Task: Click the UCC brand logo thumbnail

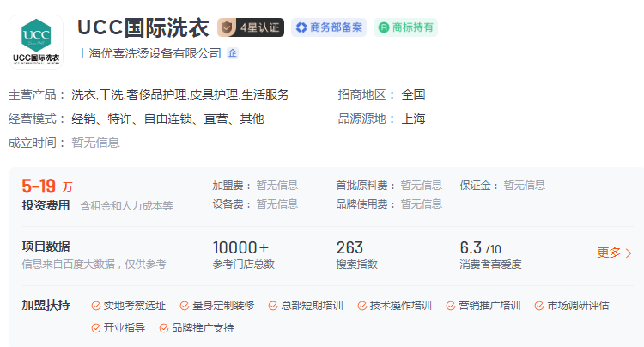Action: (x=36, y=42)
